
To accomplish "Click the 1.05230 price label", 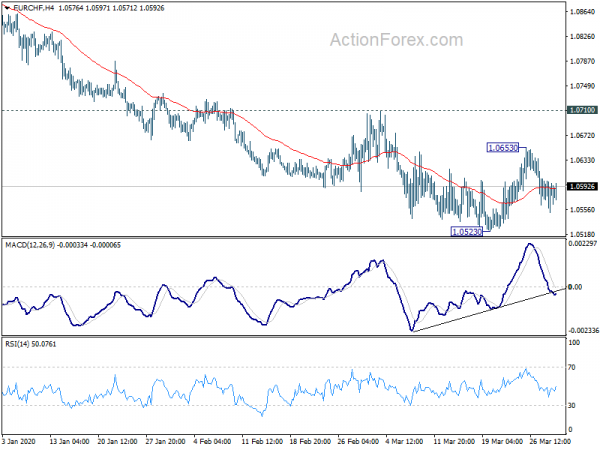I will pos(466,232).
